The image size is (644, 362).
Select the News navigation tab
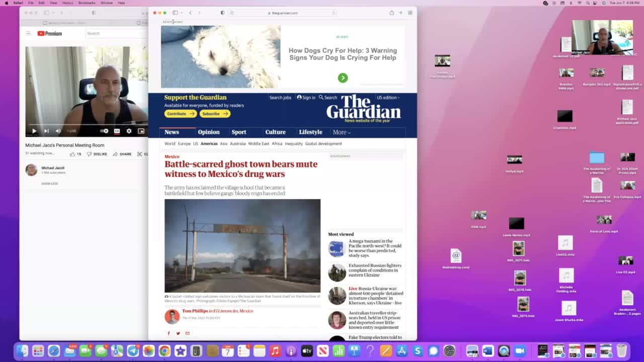point(172,132)
